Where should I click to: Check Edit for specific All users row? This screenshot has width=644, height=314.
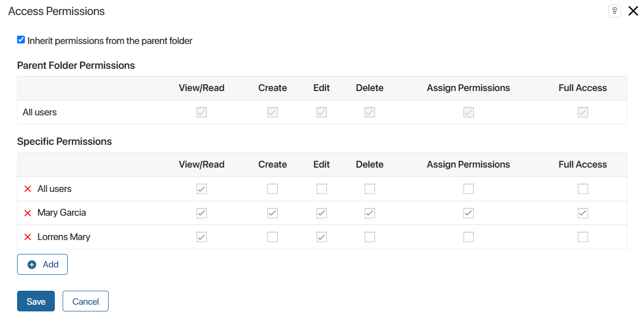322,189
